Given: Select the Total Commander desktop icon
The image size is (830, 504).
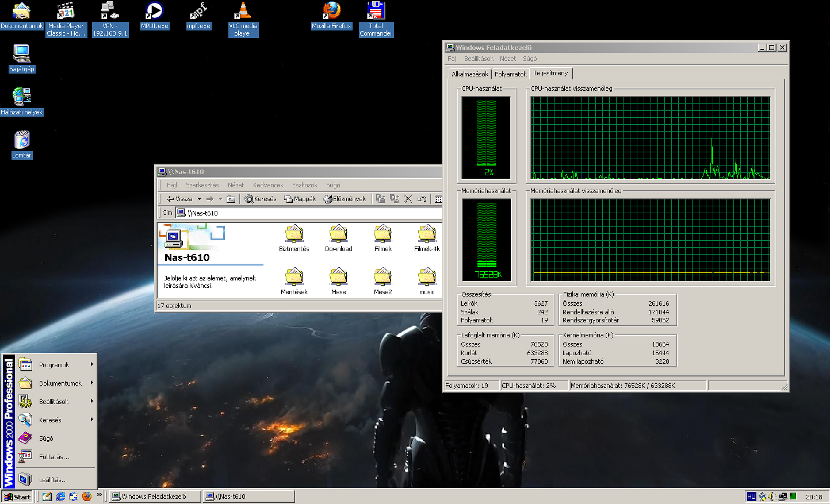Looking at the screenshot, I should pyautogui.click(x=376, y=19).
